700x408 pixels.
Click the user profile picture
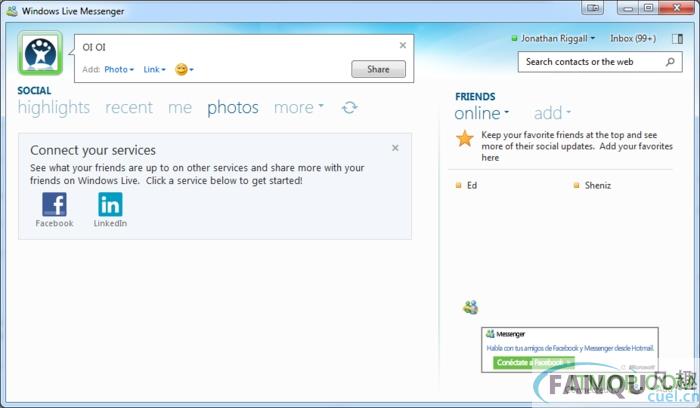(x=40, y=53)
